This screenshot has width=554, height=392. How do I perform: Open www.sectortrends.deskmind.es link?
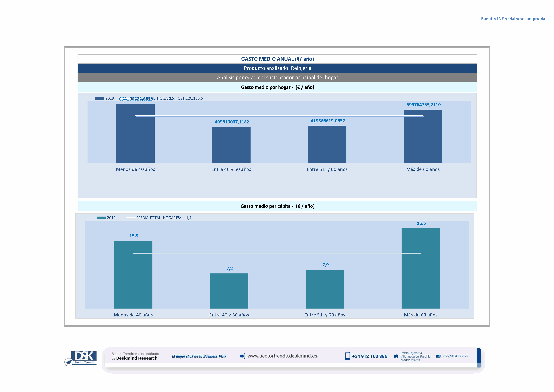pos(282,356)
